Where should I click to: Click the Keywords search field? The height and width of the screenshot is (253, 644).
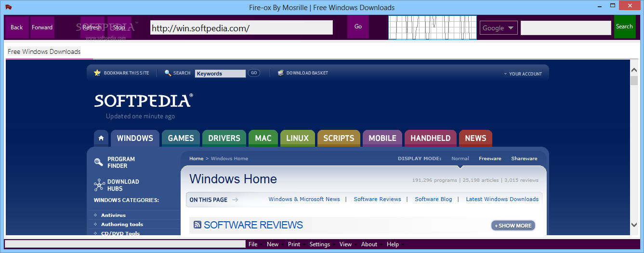coord(220,74)
